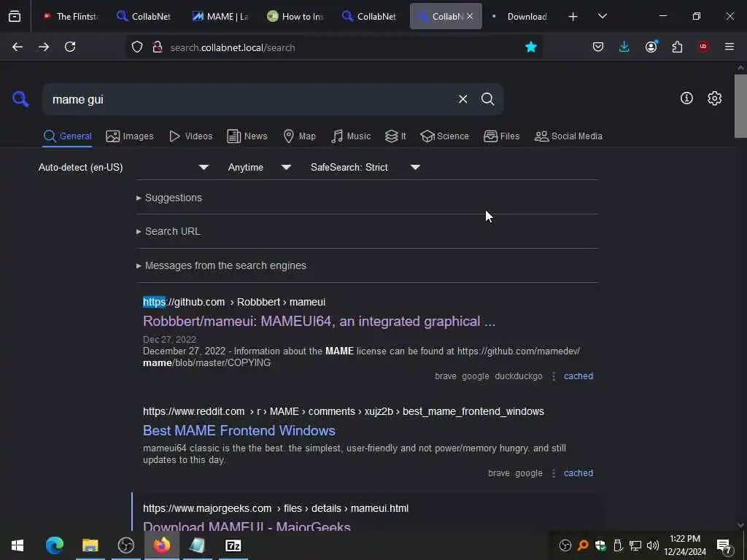Viewport: 747px width, 560px height.
Task: Open a new browser tab
Action: tap(573, 17)
